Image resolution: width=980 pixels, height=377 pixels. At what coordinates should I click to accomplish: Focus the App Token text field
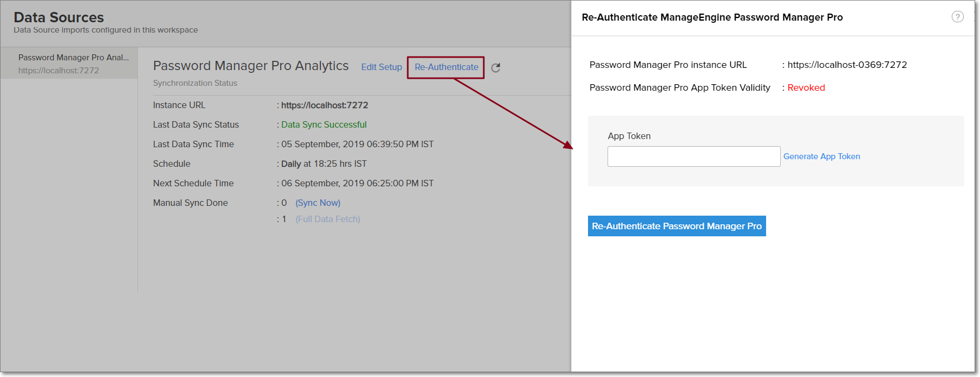[x=693, y=156]
